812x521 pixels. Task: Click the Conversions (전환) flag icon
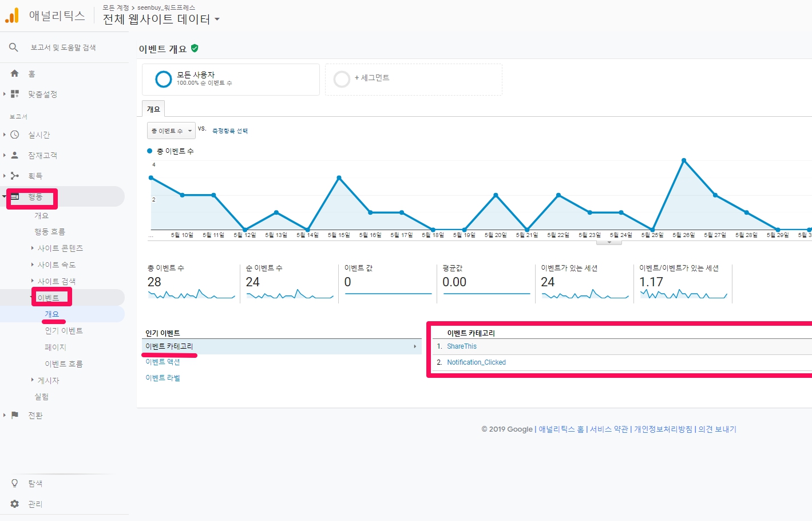pos(15,415)
